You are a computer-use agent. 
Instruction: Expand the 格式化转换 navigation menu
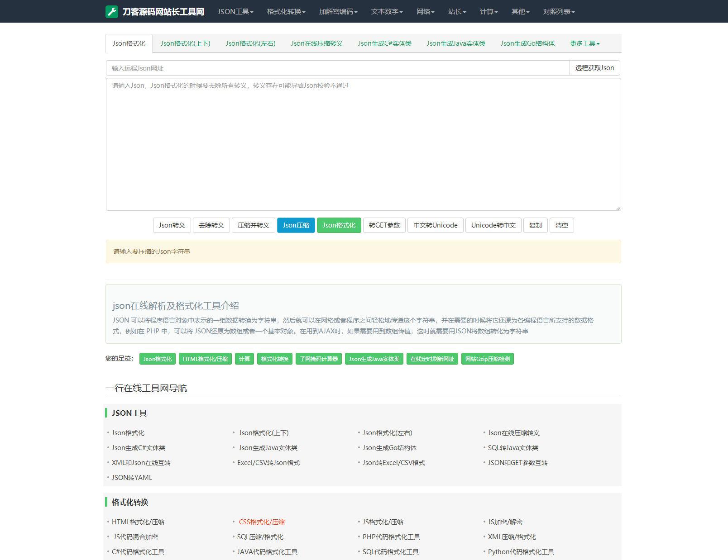286,12
